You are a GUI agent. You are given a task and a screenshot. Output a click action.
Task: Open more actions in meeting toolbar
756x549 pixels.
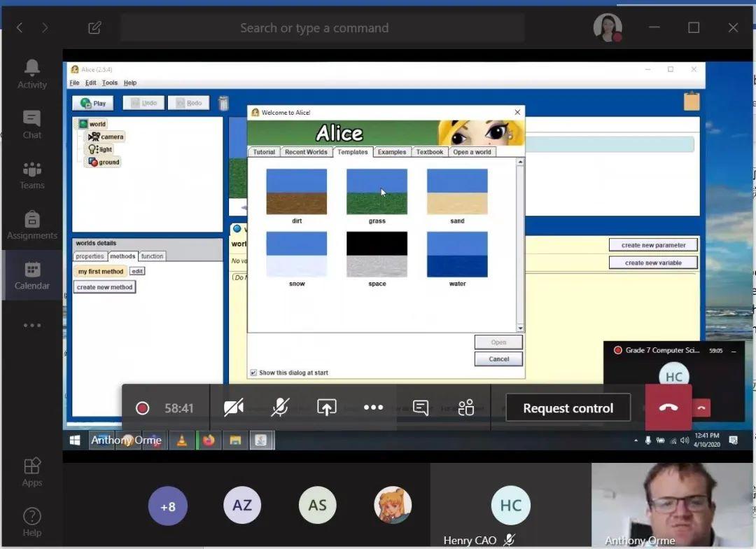373,408
